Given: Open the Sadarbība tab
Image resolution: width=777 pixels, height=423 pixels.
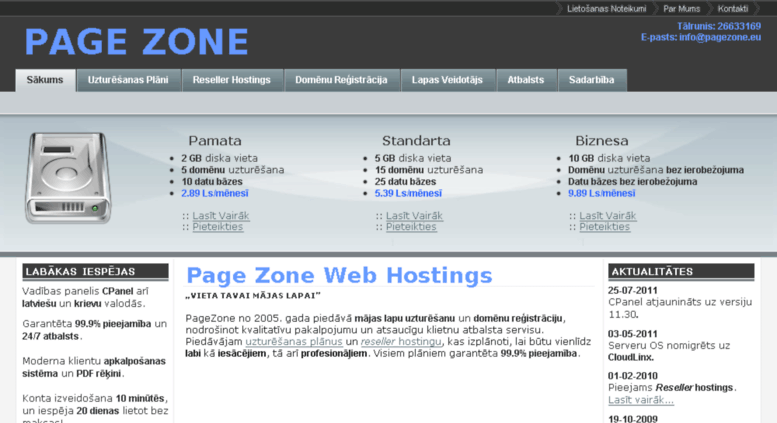Looking at the screenshot, I should [x=591, y=80].
